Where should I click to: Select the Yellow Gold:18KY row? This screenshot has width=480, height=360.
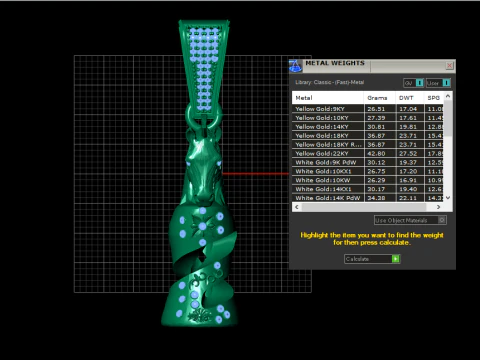[368, 136]
